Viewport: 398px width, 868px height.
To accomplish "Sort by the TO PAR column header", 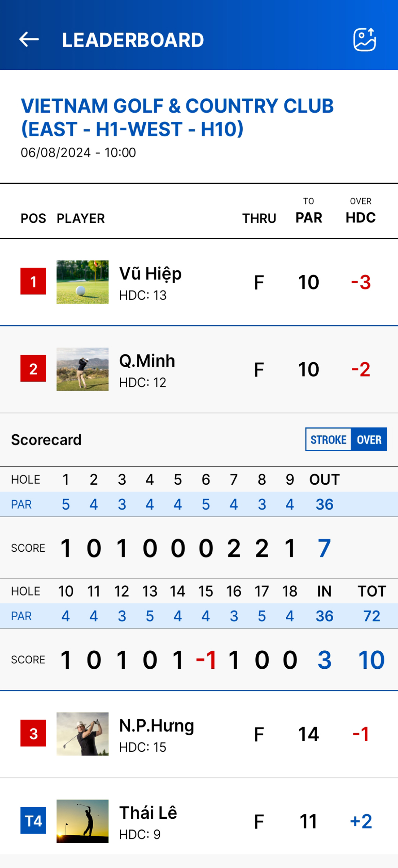I will [x=309, y=212].
